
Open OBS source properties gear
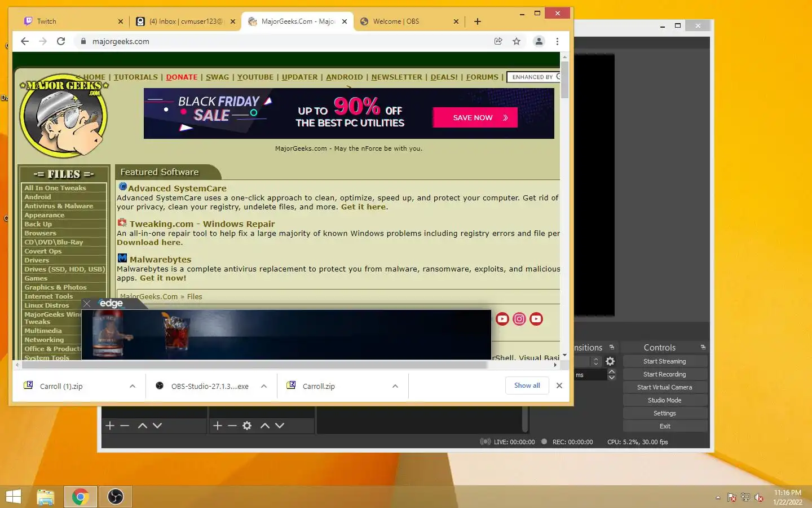pos(247,426)
